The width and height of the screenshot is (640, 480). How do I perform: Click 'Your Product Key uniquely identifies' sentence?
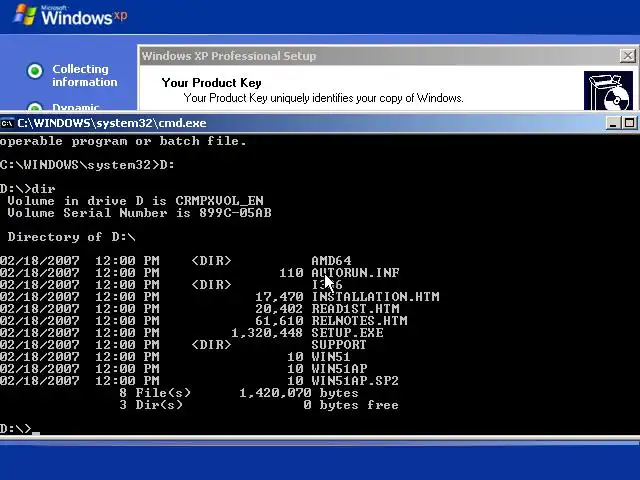323,98
